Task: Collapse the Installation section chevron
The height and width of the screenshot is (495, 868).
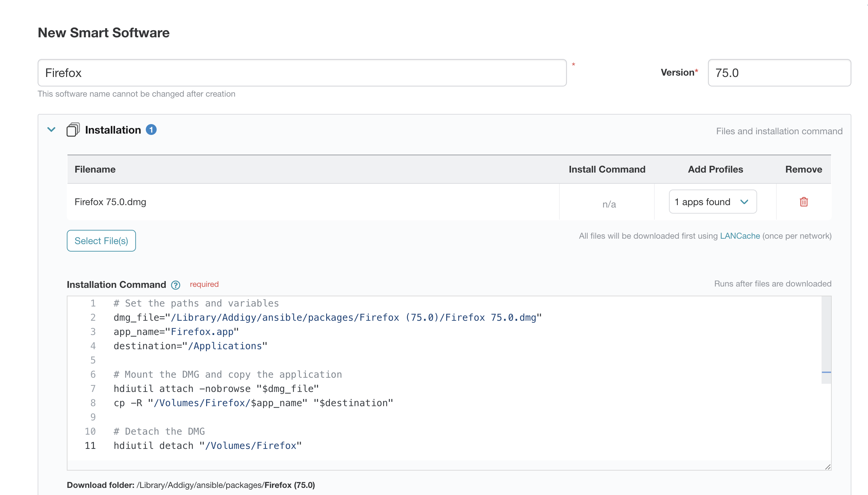Action: pyautogui.click(x=51, y=130)
